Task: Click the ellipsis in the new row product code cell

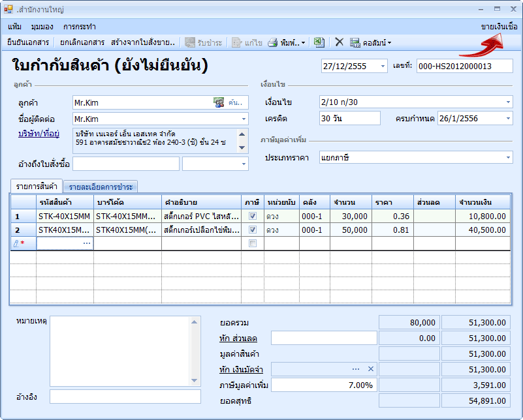Action: [x=87, y=243]
